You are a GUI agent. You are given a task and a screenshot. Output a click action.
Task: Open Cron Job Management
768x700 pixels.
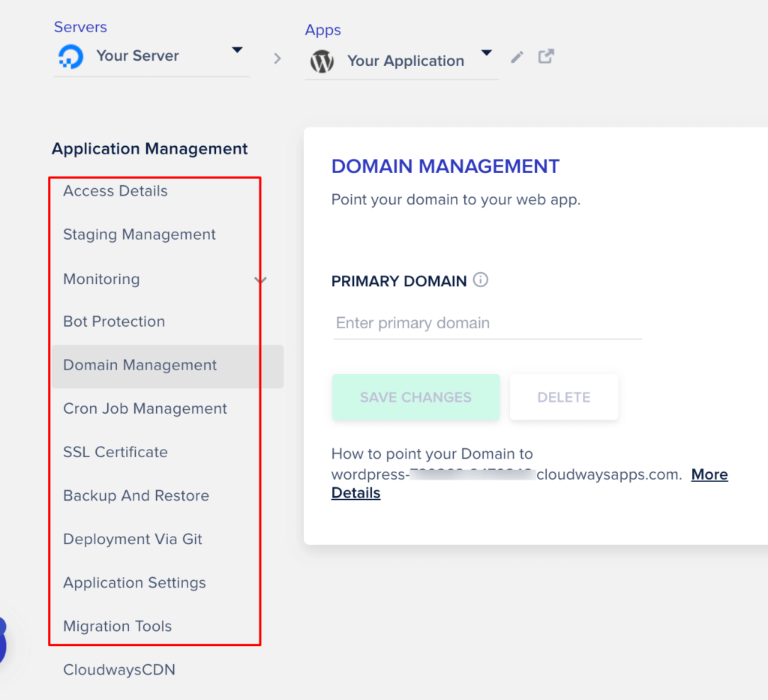[145, 408]
